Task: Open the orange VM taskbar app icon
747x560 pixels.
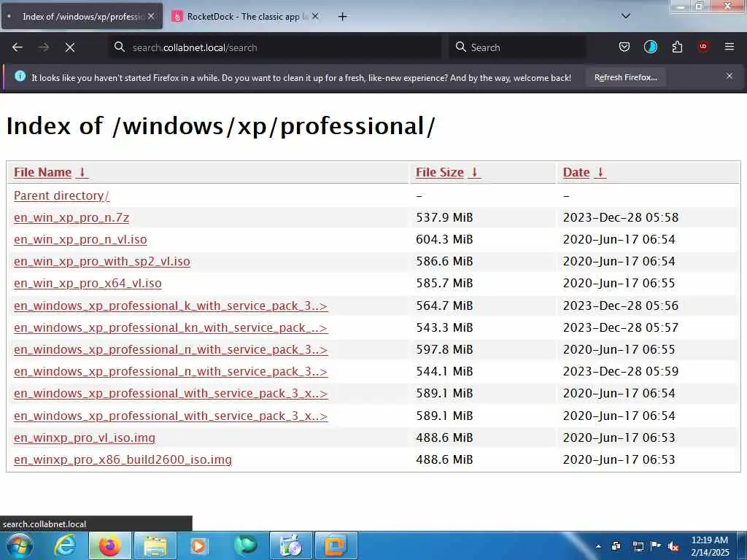Action: pos(336,545)
